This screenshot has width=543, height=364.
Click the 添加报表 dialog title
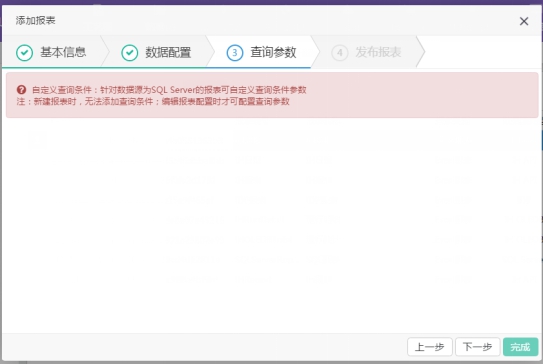[35, 20]
